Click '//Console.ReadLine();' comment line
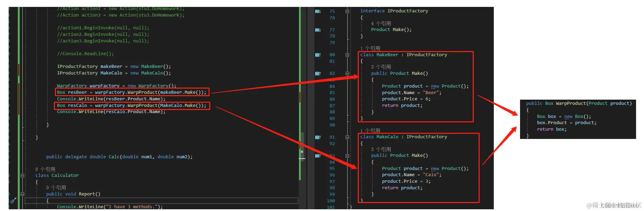The image size is (644, 211). tap(85, 54)
